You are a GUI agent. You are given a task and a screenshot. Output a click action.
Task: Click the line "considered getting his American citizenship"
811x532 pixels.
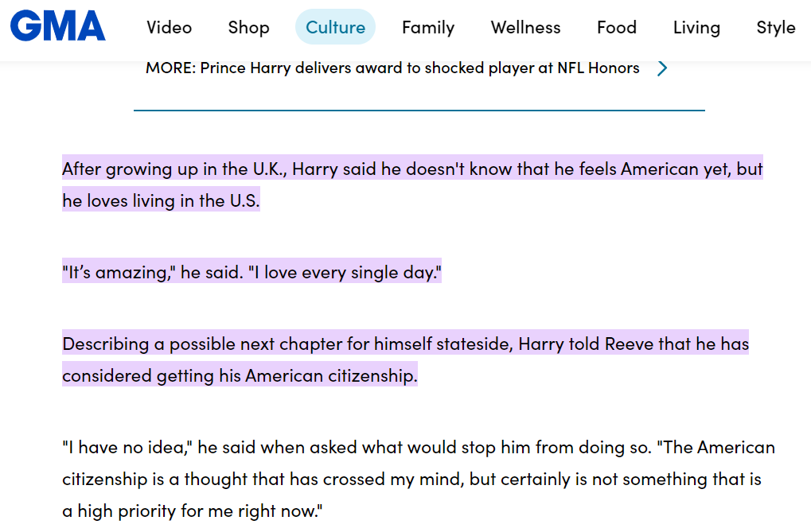pos(240,375)
